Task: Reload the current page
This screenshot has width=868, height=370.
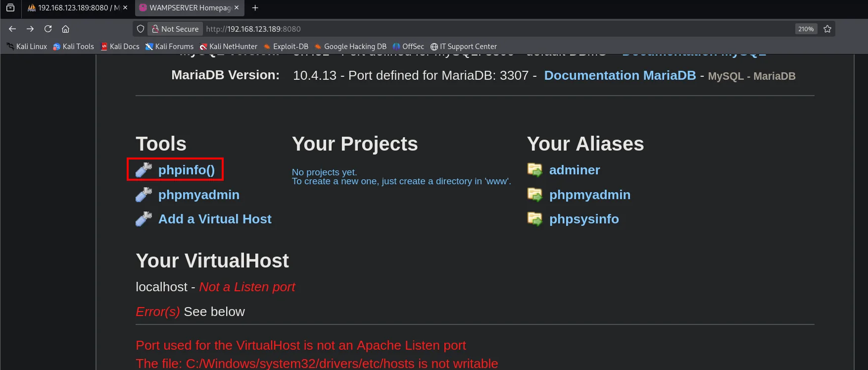Action: (48, 29)
